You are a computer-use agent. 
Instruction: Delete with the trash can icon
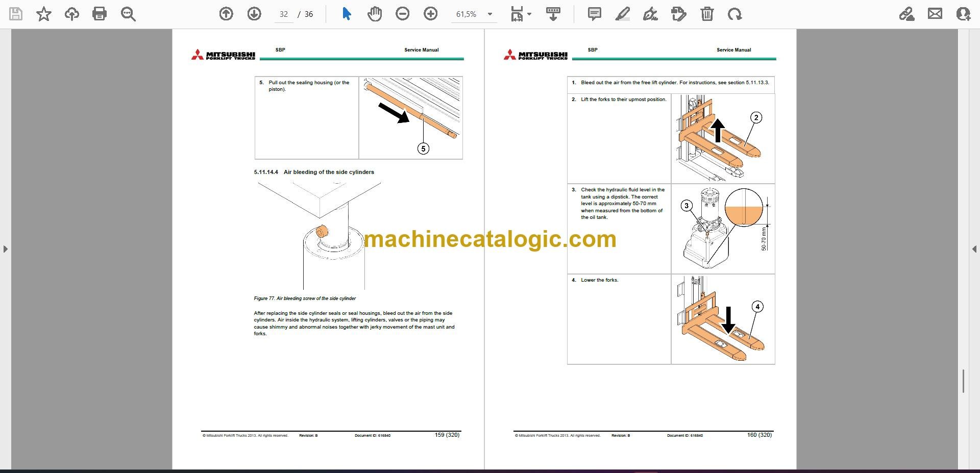click(707, 14)
